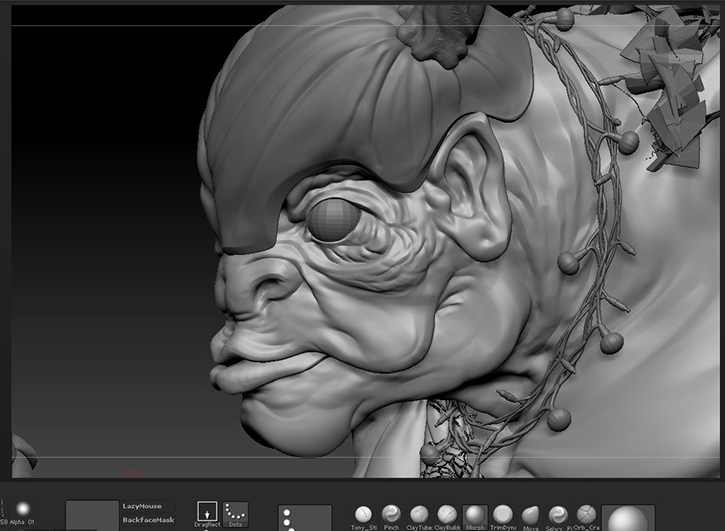Toggle the BackfaceMask option
The height and width of the screenshot is (531, 725).
point(148,520)
